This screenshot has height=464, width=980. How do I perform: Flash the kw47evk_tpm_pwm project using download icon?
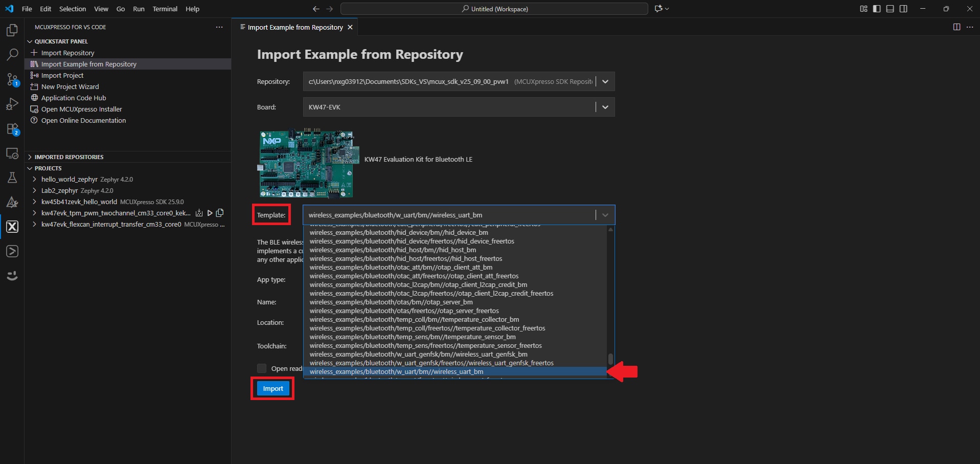click(x=199, y=213)
